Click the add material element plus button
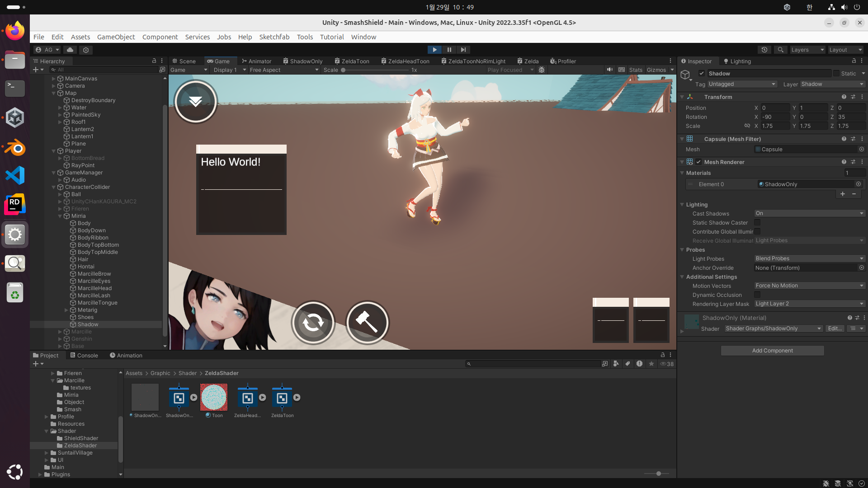 point(843,194)
